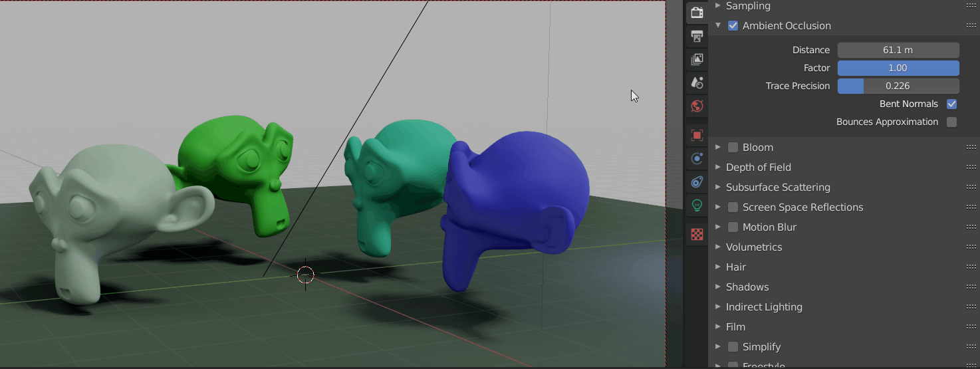Click the Ambient Occlusion panel grip handle

point(971,26)
